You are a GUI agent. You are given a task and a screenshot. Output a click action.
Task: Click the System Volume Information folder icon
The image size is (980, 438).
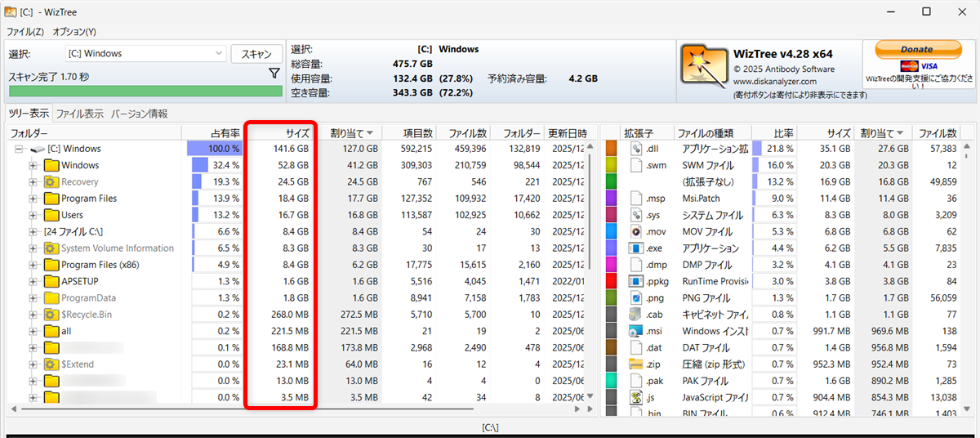[x=51, y=248]
